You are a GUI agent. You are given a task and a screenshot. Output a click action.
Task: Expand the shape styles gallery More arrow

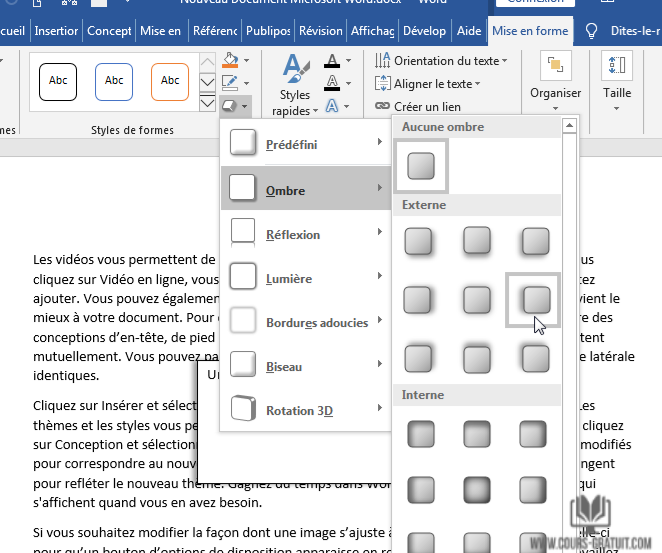pyautogui.click(x=207, y=103)
